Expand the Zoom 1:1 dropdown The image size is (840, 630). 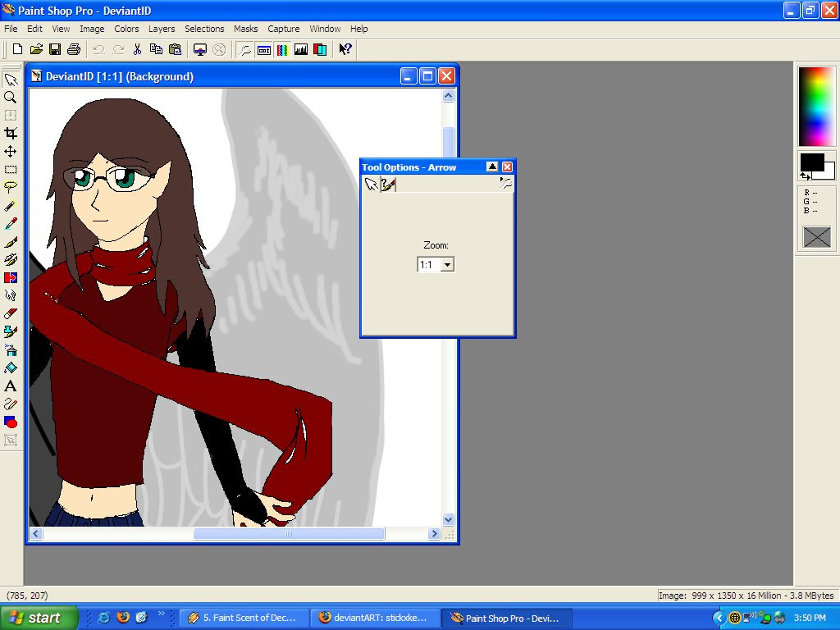pyautogui.click(x=447, y=265)
